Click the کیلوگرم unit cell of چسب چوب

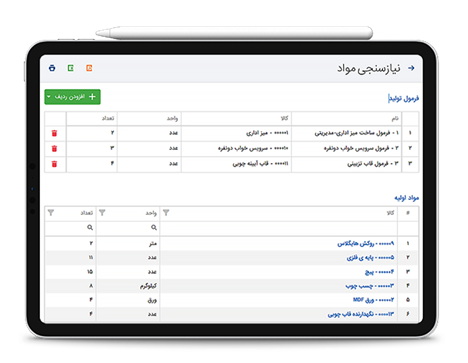click(x=128, y=286)
